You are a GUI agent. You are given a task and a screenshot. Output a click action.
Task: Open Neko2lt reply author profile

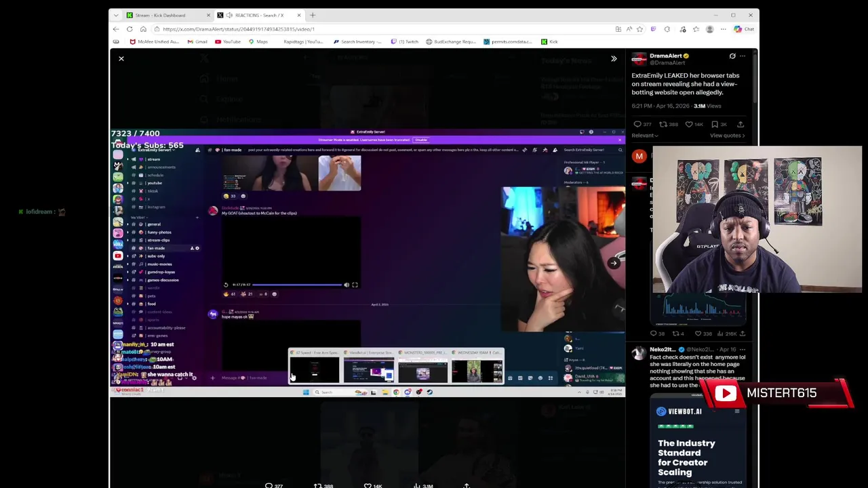click(x=663, y=350)
